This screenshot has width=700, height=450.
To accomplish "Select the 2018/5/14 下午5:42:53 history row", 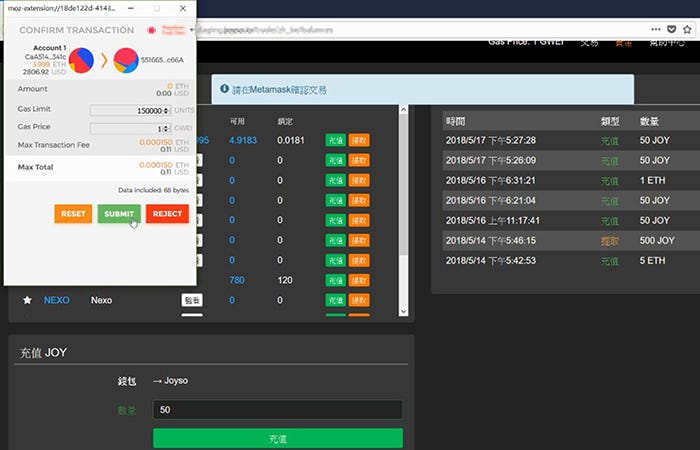I will tap(571, 261).
